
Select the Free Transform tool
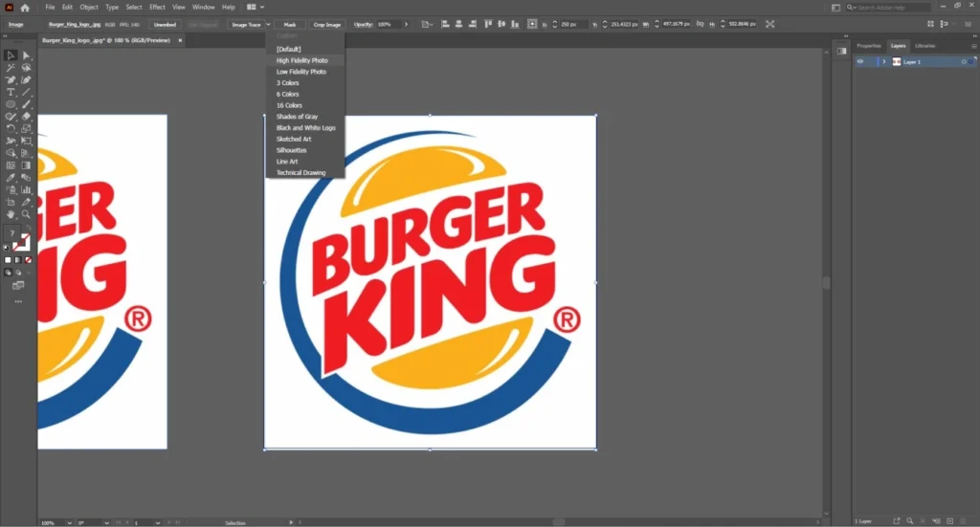click(26, 141)
